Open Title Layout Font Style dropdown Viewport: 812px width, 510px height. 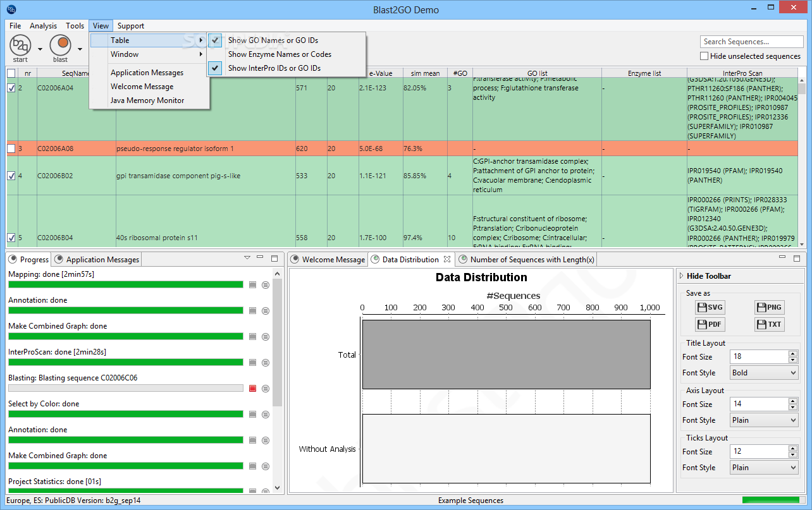(764, 373)
